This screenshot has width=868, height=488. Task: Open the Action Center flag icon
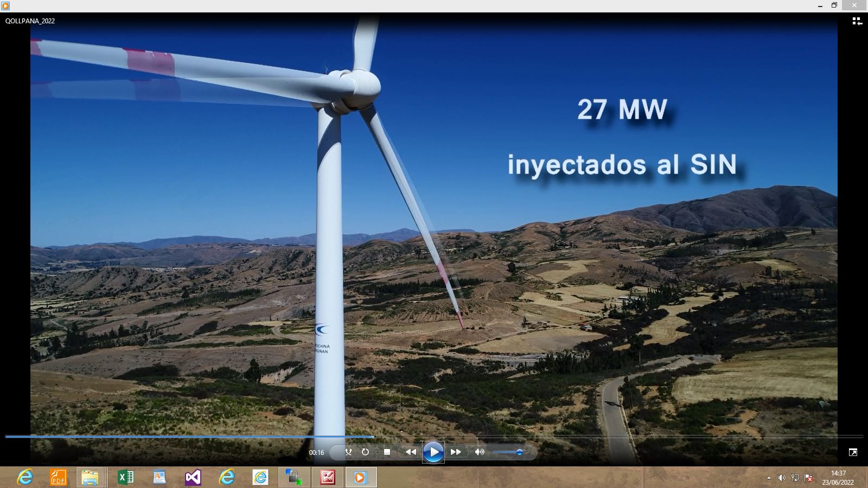(x=809, y=478)
